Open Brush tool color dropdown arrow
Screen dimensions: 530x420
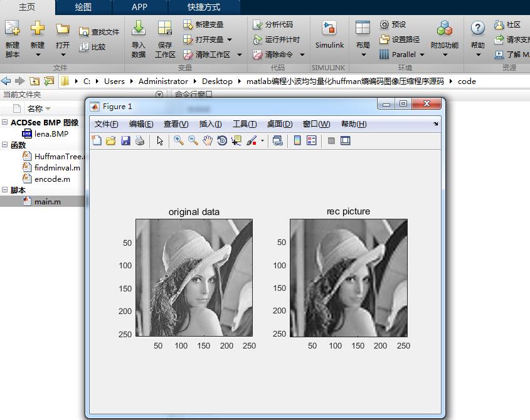tap(262, 140)
